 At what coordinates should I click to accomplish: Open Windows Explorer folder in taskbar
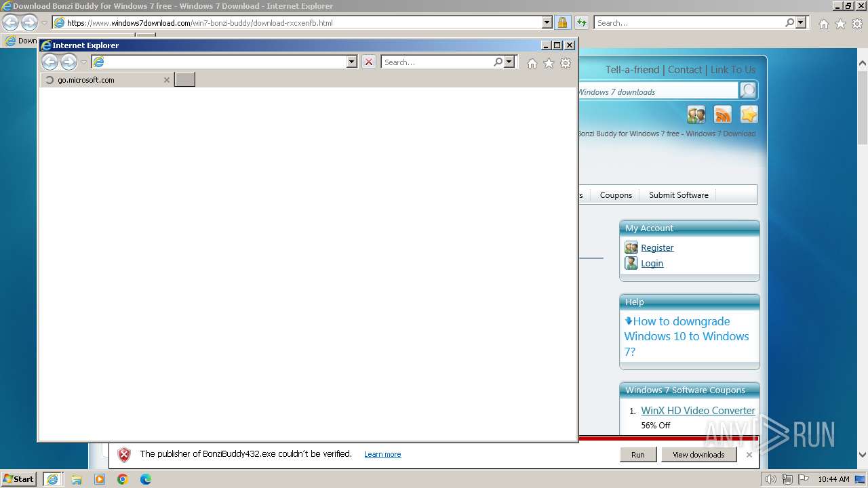point(77,479)
